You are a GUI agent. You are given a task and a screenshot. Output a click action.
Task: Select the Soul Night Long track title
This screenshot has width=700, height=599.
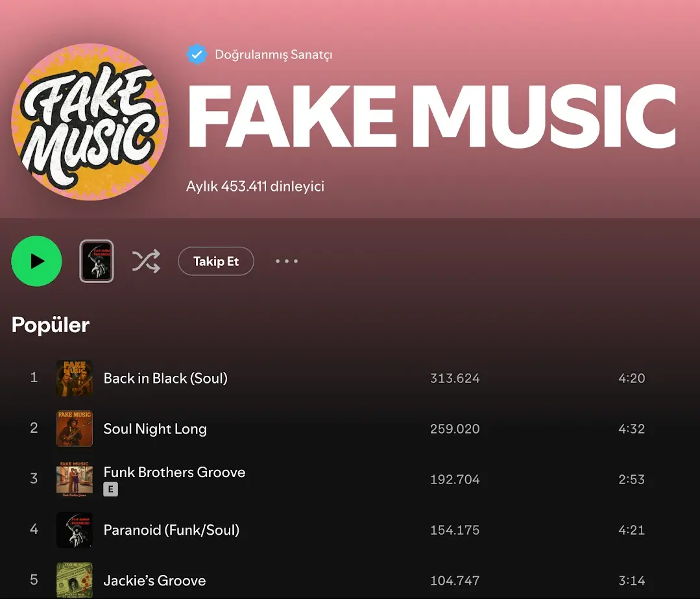point(155,429)
